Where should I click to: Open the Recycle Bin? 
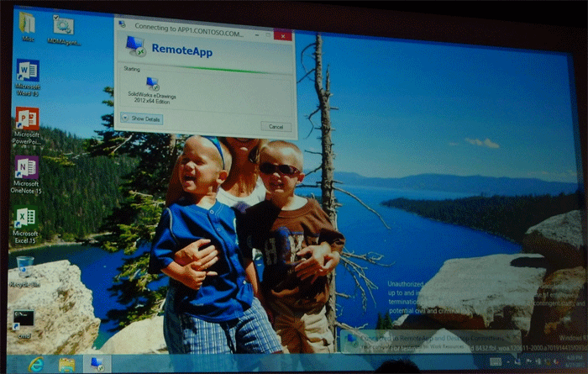25,266
